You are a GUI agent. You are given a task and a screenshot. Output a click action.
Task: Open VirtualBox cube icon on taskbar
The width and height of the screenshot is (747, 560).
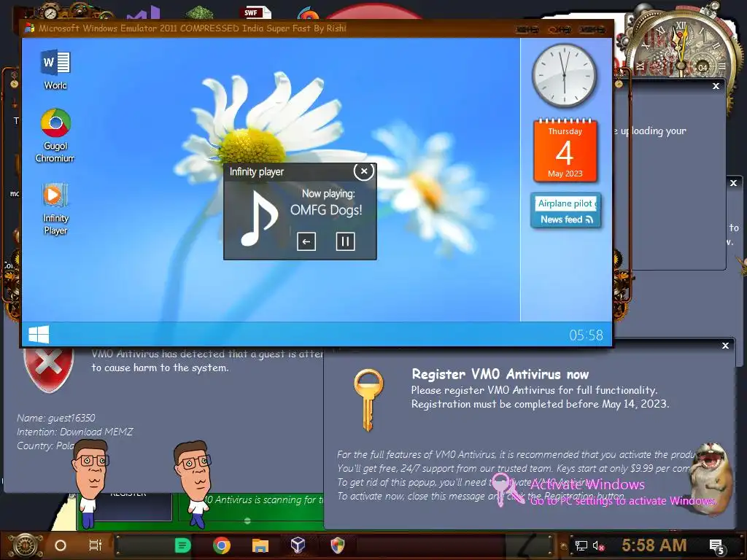pos(298,545)
